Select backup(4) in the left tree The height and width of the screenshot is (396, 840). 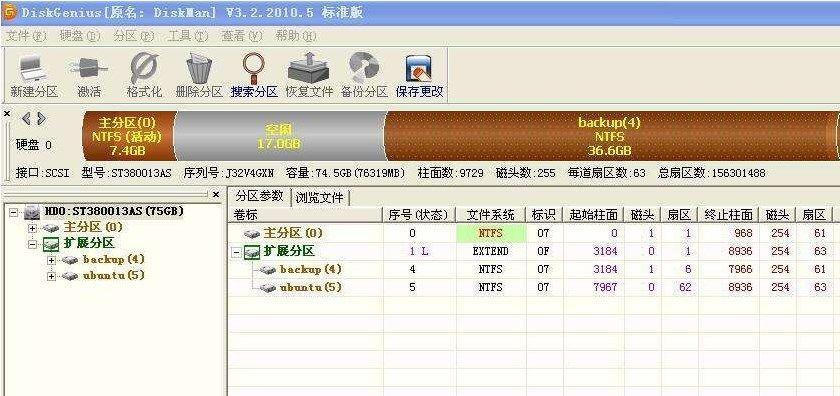click(x=114, y=260)
